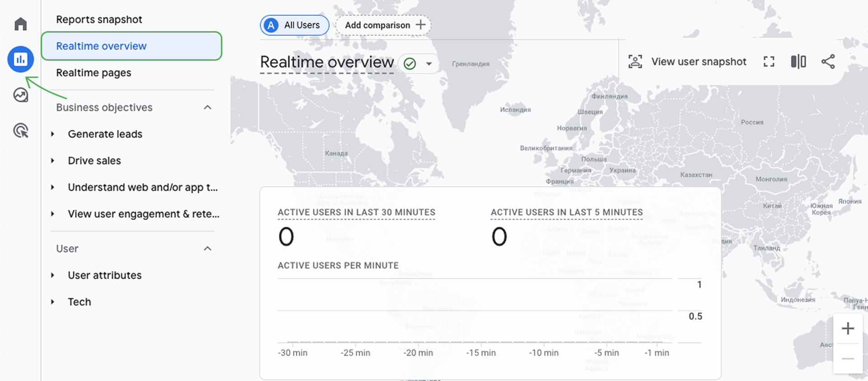This screenshot has width=868, height=381.
Task: Collapse the User section
Action: (208, 249)
